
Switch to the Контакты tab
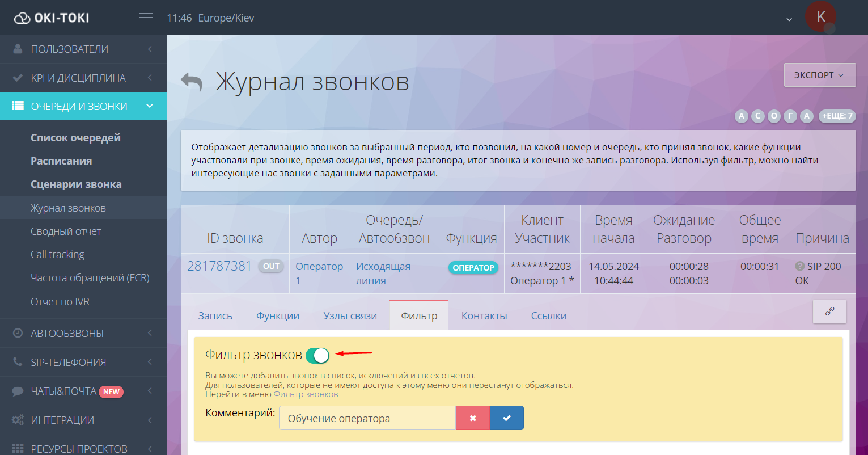pos(484,316)
